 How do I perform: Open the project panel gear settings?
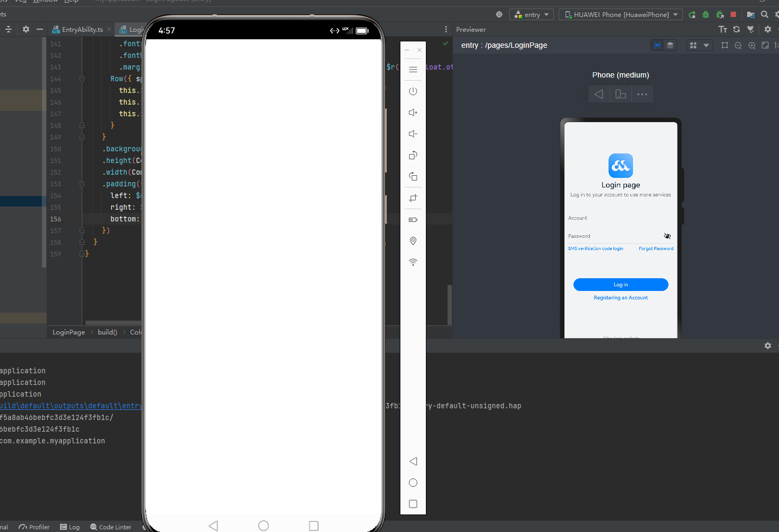tap(26, 30)
